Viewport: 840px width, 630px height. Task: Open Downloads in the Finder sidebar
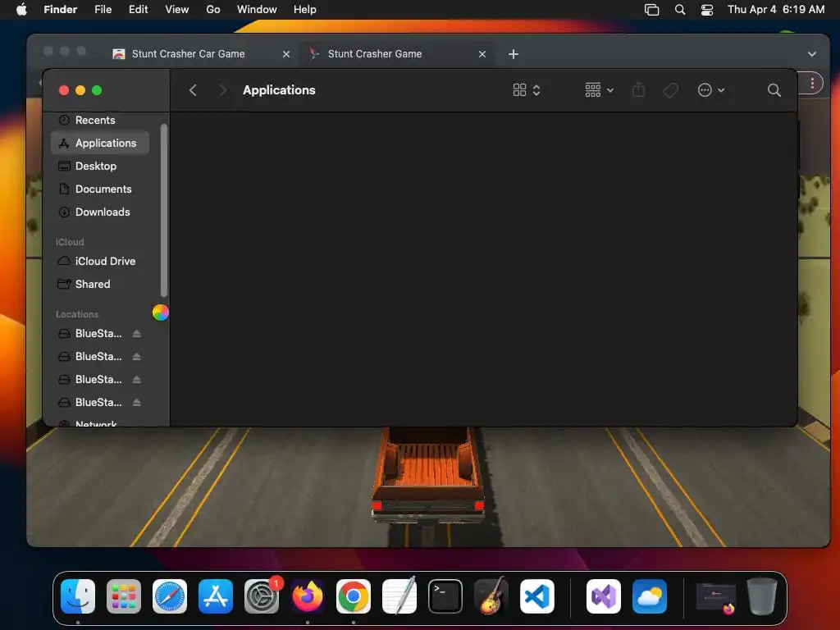pos(99,212)
